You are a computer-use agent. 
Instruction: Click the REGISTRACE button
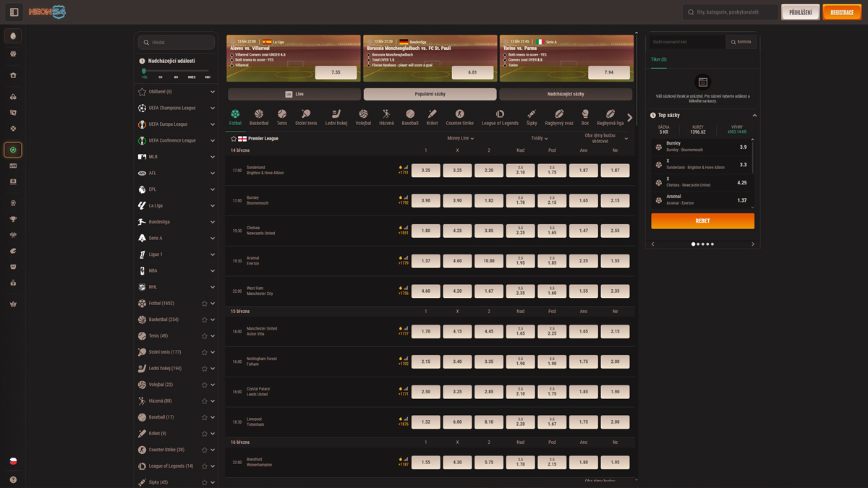click(x=841, y=12)
